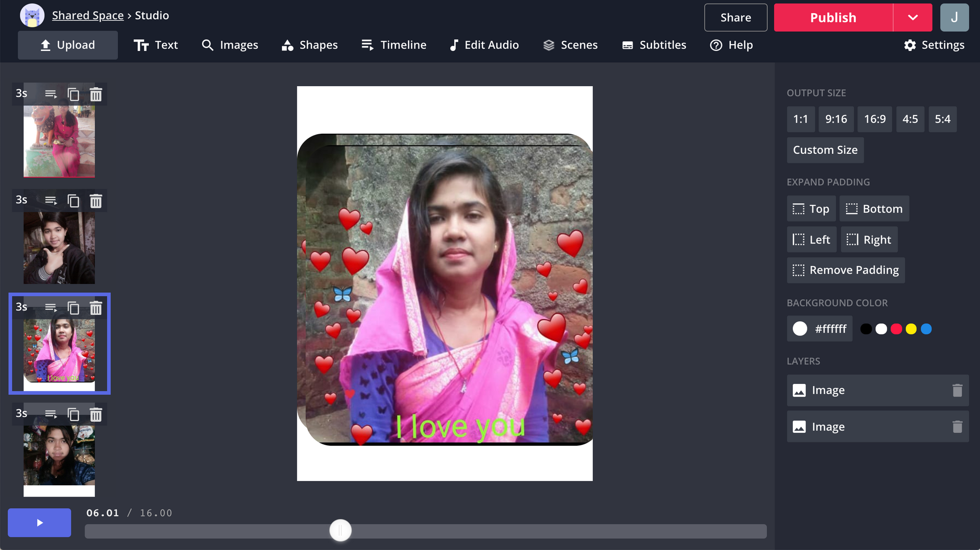The width and height of the screenshot is (980, 550).
Task: Click the Remove Padding button
Action: click(846, 270)
